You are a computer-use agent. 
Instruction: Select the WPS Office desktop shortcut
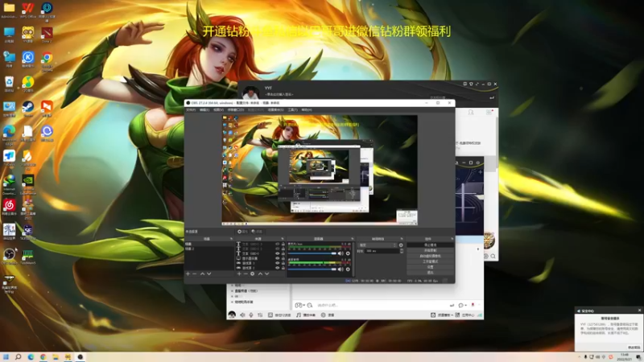coord(28,10)
